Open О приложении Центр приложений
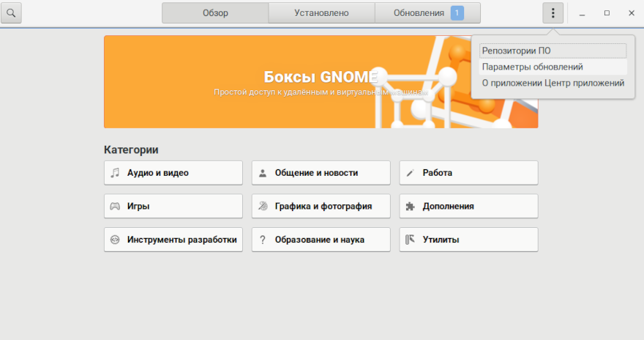 [x=553, y=84]
